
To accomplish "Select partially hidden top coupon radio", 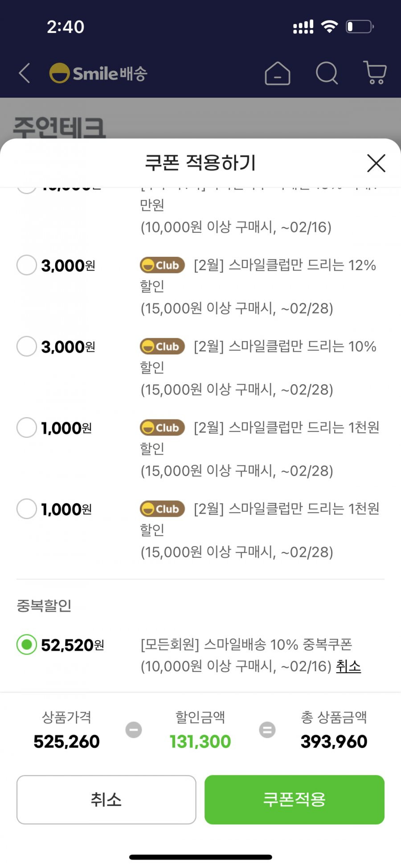I will tap(27, 190).
